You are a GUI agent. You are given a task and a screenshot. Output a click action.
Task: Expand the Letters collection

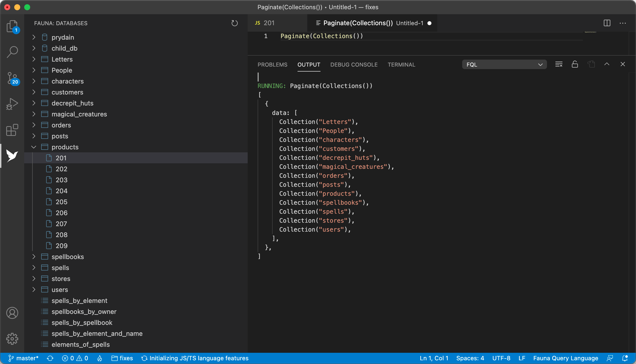(34, 59)
